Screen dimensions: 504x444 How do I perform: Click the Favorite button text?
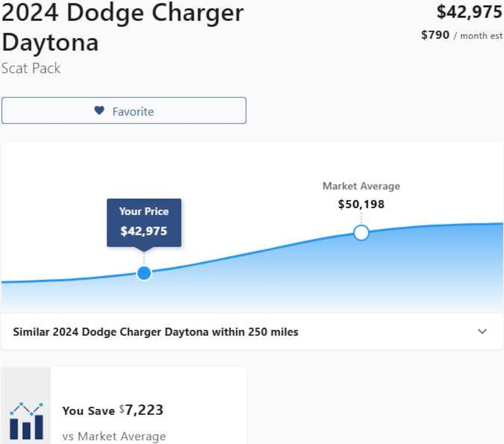(x=133, y=112)
